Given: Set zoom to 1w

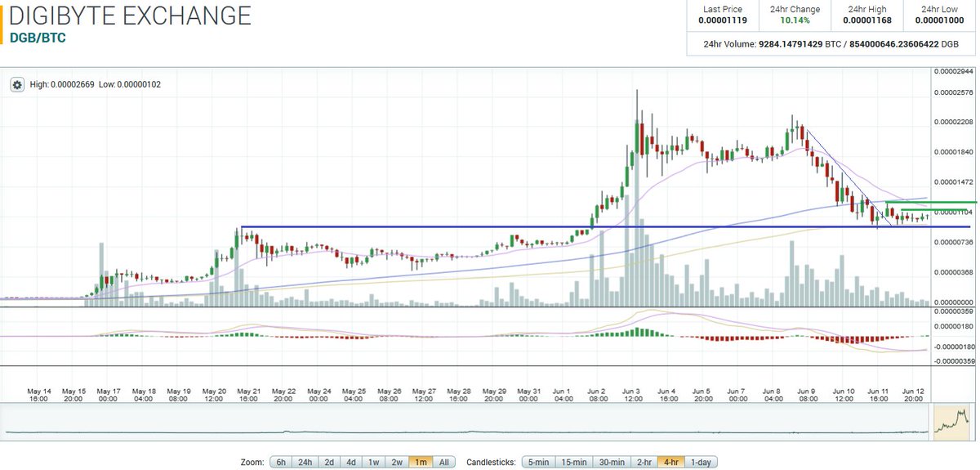Looking at the screenshot, I should click(x=374, y=462).
